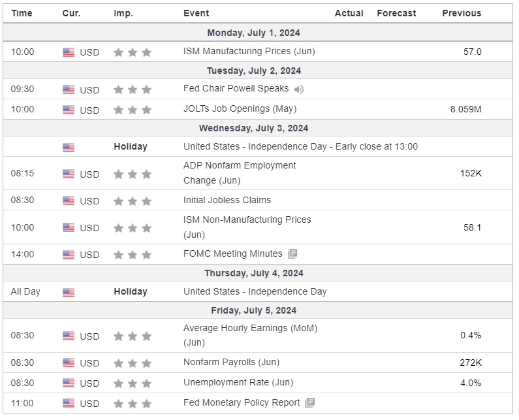Open JOLTs Job Openings (May) event
The width and height of the screenshot is (519, 420).
pos(240,108)
